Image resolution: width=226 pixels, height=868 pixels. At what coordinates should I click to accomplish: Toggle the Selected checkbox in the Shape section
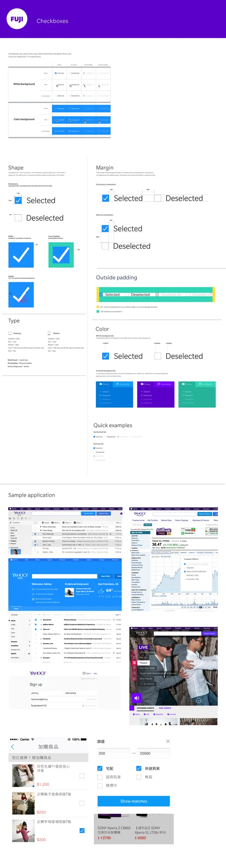tap(18, 201)
